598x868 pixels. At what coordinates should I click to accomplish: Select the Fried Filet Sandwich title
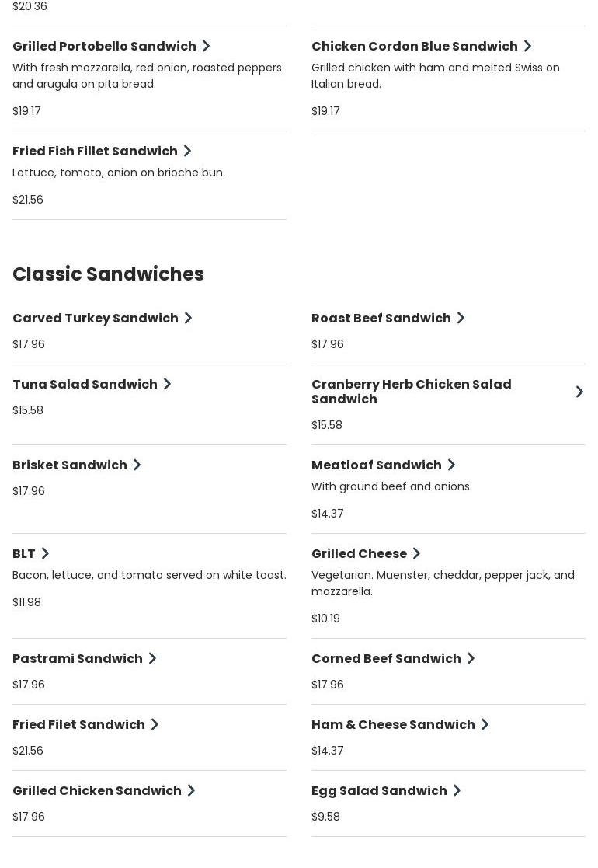78,725
